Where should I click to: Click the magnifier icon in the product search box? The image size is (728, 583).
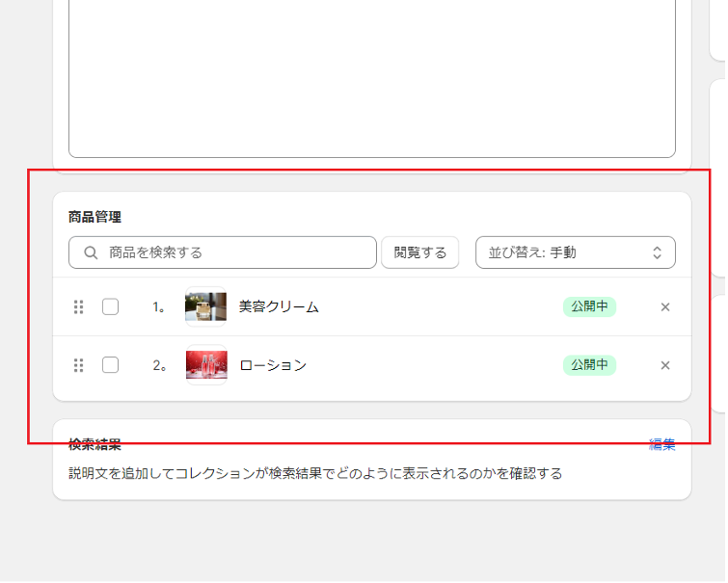(x=91, y=253)
